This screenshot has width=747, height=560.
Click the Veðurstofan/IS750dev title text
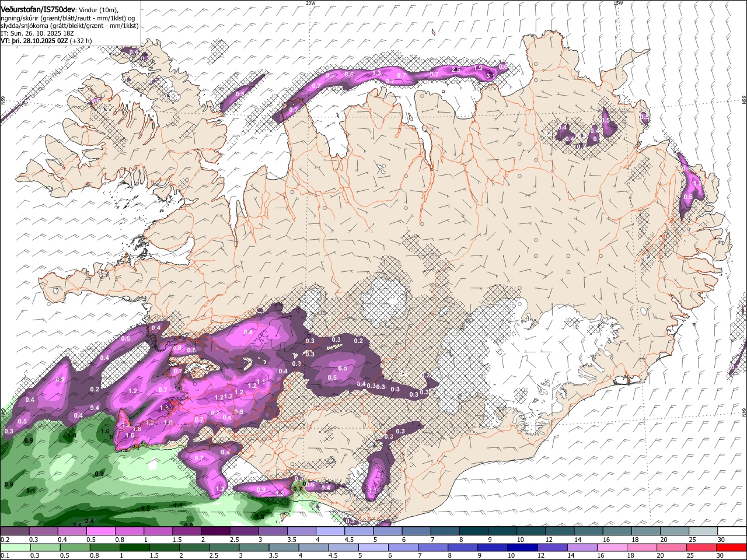pos(38,9)
